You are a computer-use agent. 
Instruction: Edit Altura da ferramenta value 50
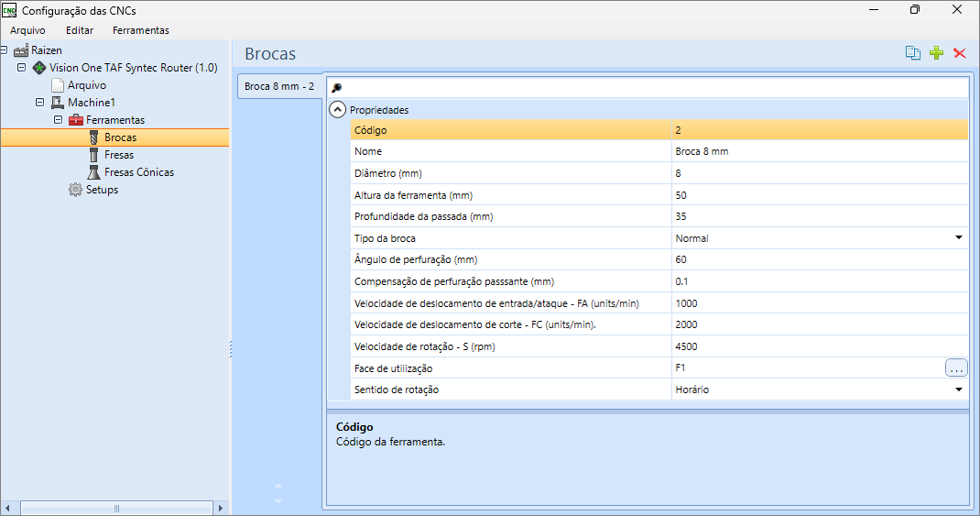point(820,195)
